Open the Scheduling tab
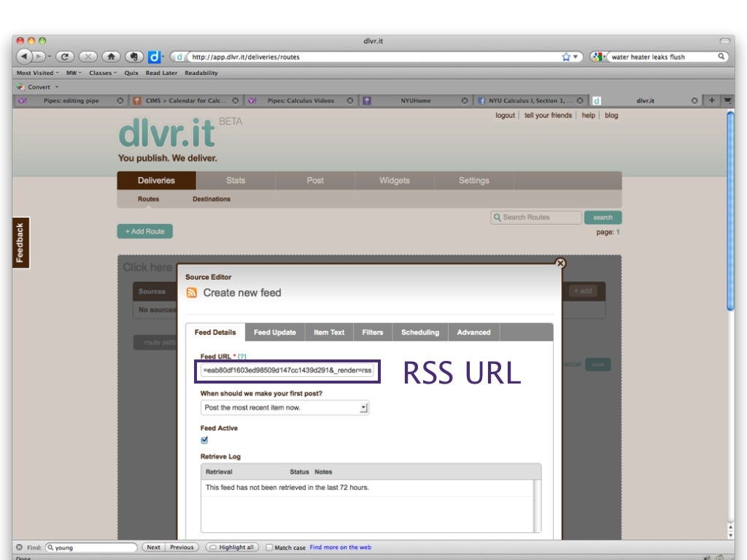The width and height of the screenshot is (747, 560). coord(420,332)
